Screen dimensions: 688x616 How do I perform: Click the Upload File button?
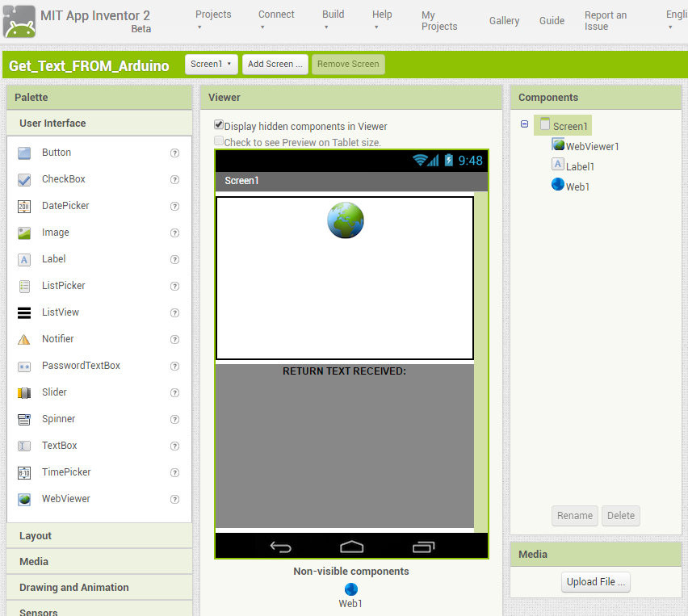(596, 582)
